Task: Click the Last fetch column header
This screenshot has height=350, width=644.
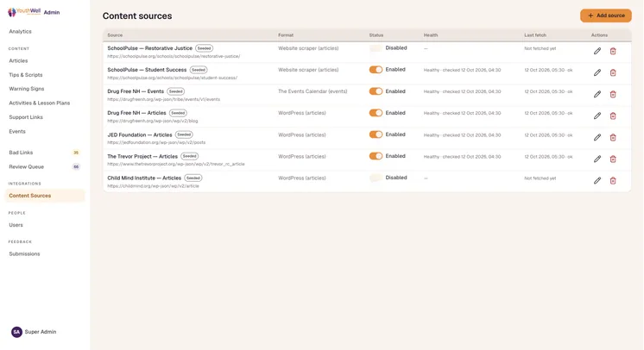Action: 535,35
